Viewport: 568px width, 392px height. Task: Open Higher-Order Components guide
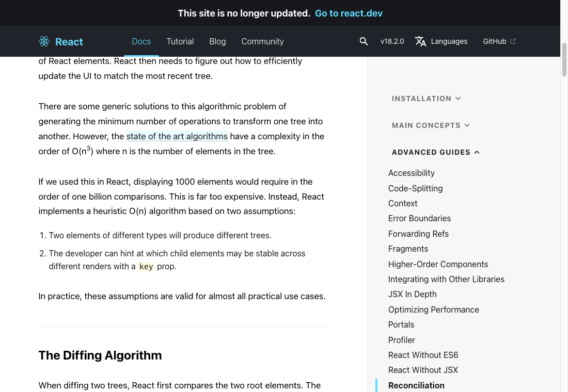point(438,264)
